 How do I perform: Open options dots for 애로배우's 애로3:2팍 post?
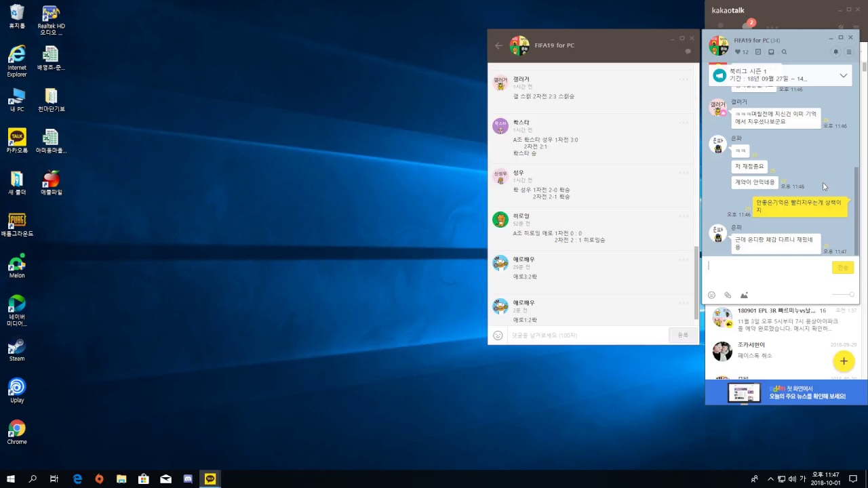coord(684,260)
